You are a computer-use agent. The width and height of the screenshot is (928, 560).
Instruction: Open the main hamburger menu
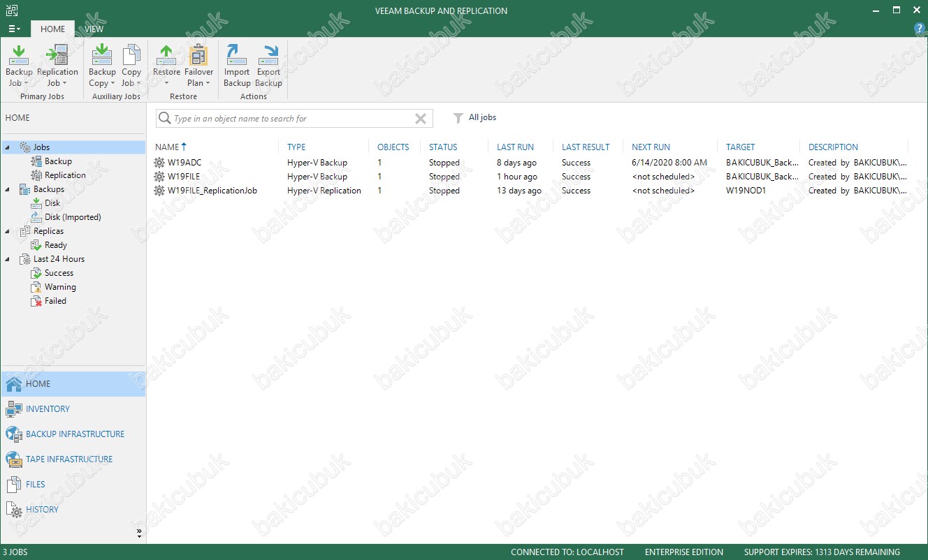[x=14, y=29]
